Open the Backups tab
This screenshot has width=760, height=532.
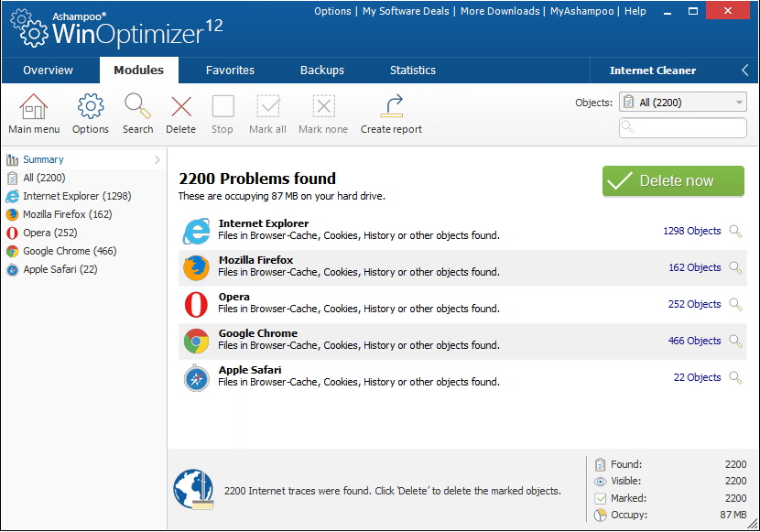(322, 71)
